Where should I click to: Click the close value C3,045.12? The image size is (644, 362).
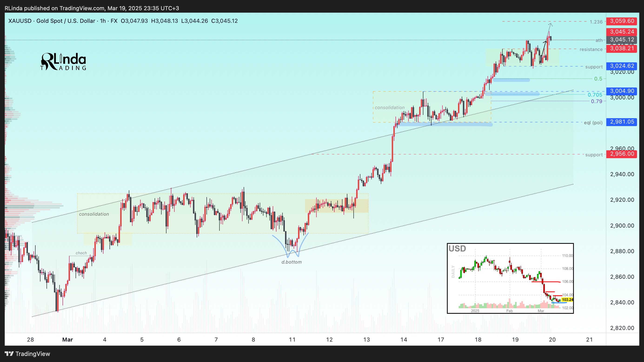[x=225, y=21]
